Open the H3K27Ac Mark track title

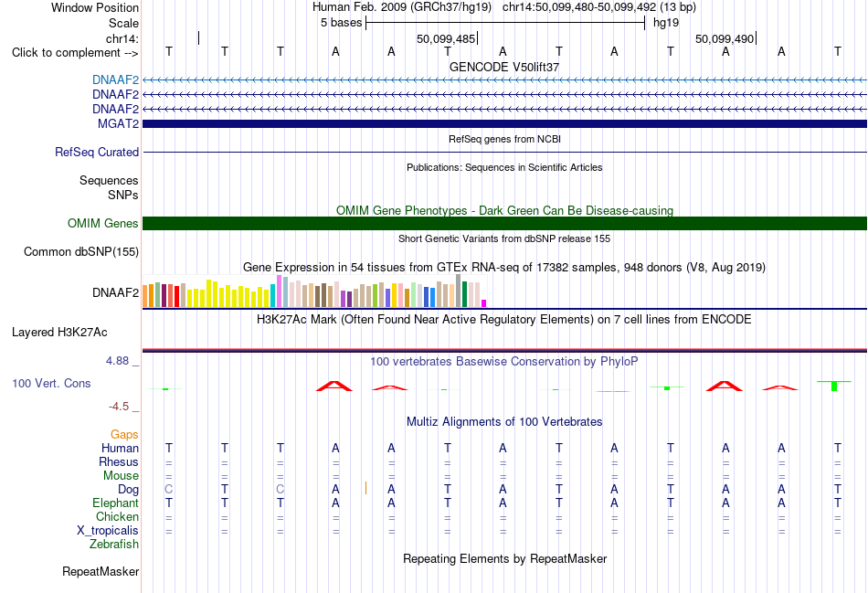pos(504,320)
